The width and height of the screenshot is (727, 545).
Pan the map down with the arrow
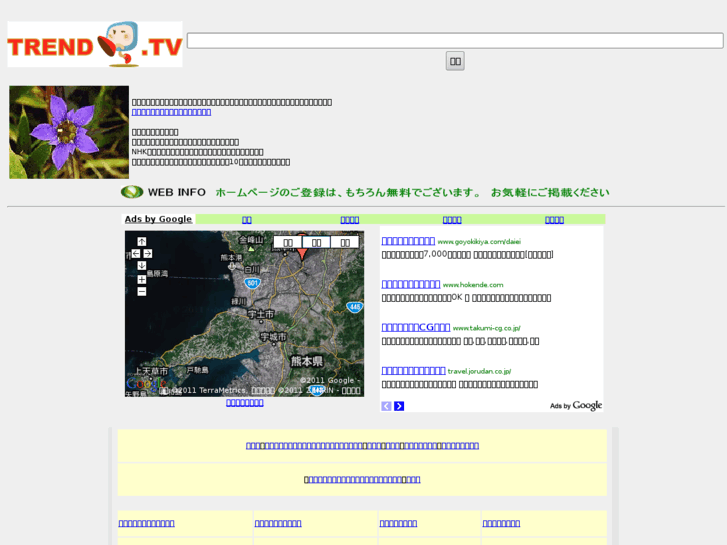pos(142,266)
